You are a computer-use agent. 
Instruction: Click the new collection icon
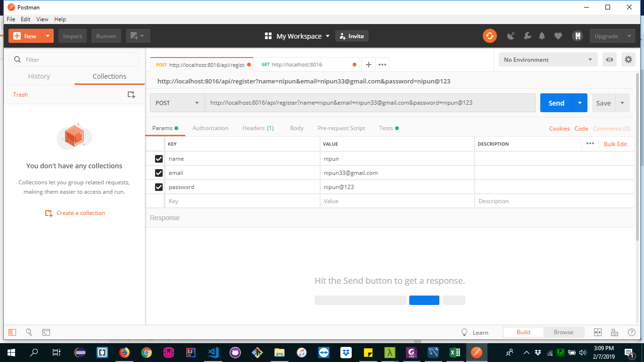click(x=132, y=95)
